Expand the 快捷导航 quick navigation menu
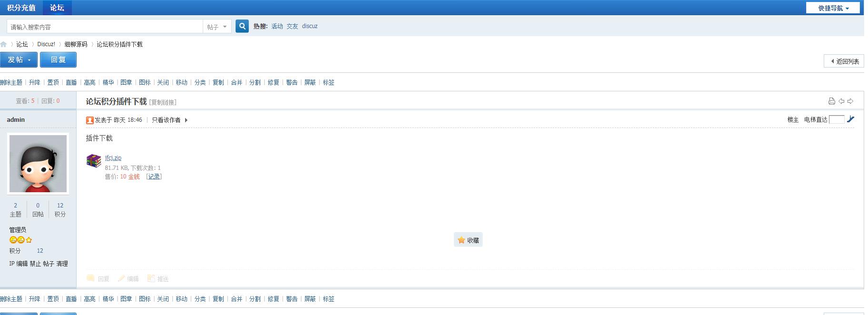Image resolution: width=868 pixels, height=315 pixels. (833, 8)
